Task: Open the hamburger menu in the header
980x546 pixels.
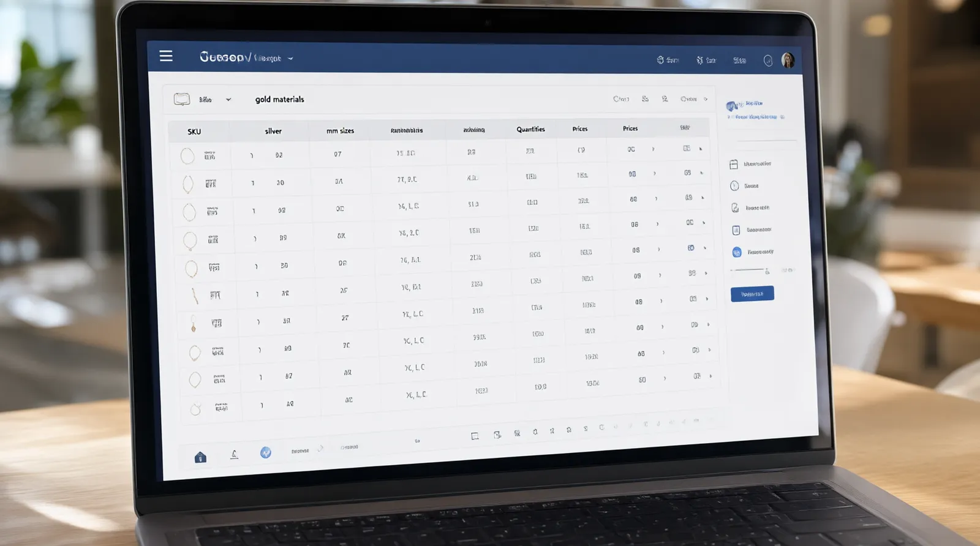Action: (166, 56)
